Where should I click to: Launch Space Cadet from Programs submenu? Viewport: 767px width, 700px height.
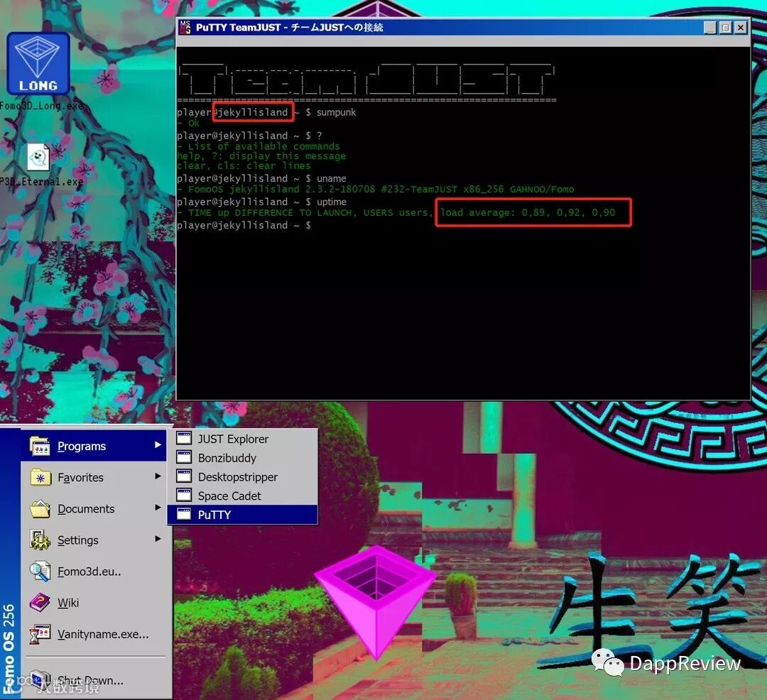243,496
